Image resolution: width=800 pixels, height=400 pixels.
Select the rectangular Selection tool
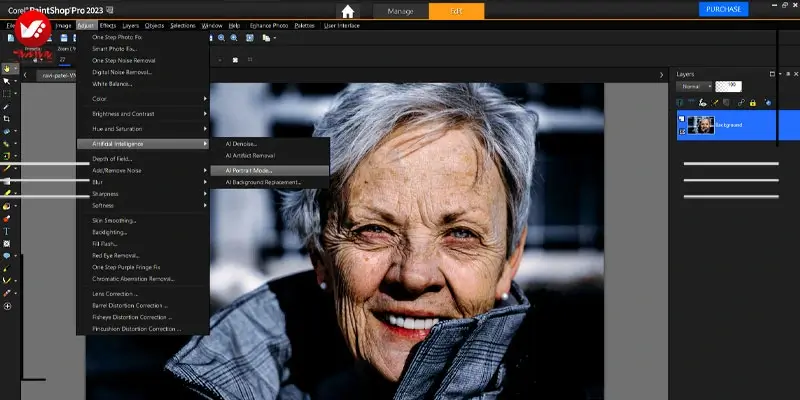coord(7,93)
